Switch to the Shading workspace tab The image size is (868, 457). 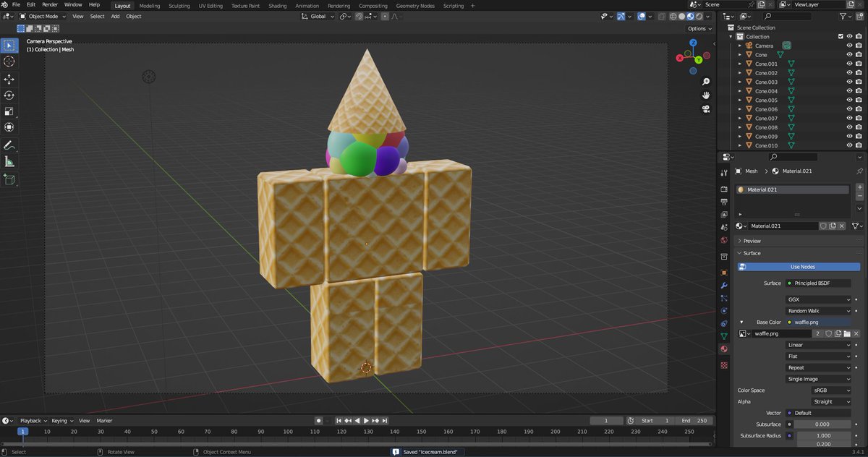(278, 6)
